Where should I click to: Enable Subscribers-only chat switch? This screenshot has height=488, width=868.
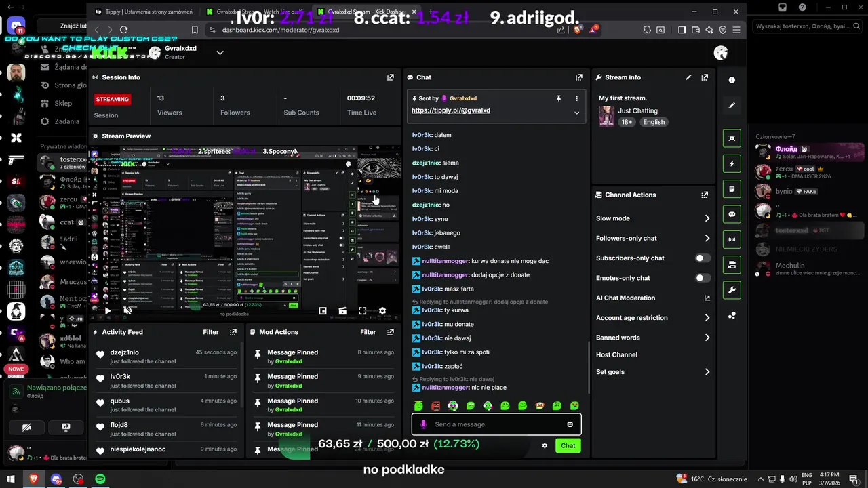coord(703,258)
